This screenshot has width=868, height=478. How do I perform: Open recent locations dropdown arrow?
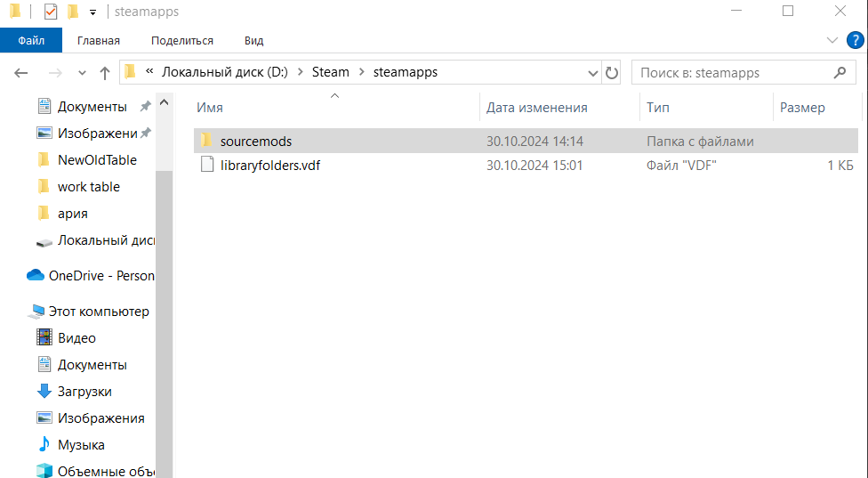click(x=82, y=73)
